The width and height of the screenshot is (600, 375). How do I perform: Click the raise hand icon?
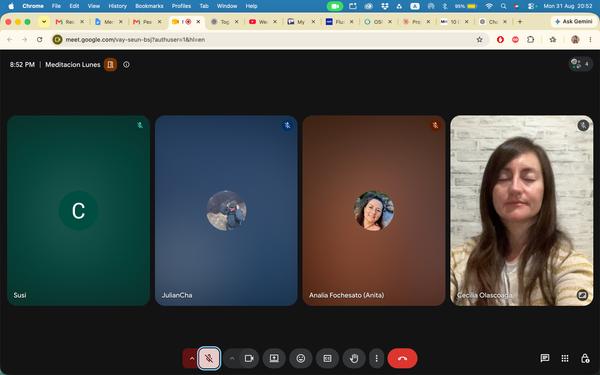(354, 359)
